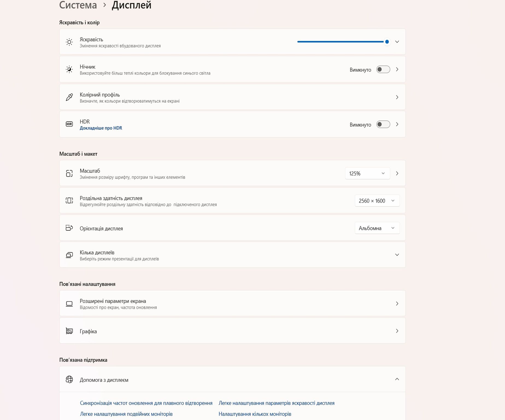This screenshot has height=420, width=505.
Task: Open the Альбомна orientation dropdown
Action: pyautogui.click(x=377, y=228)
